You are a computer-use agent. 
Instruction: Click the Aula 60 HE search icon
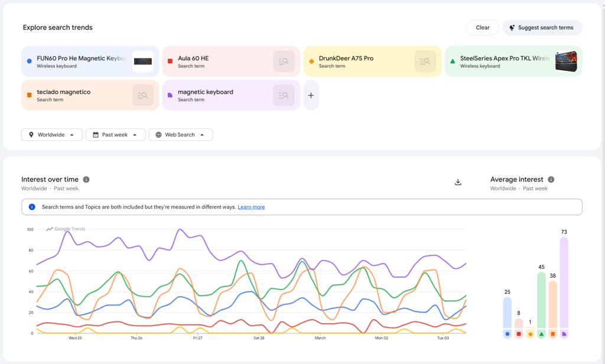tap(284, 61)
